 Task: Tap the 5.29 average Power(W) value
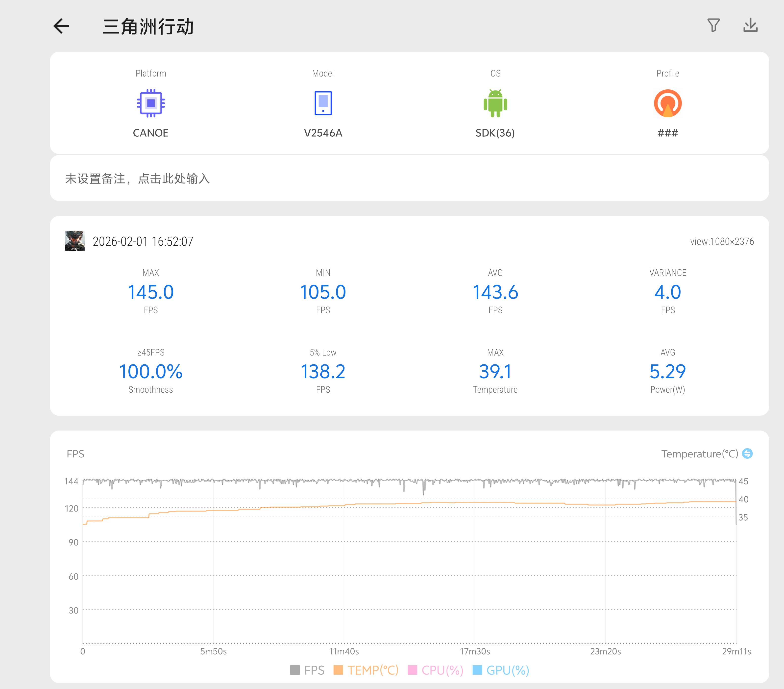click(667, 371)
